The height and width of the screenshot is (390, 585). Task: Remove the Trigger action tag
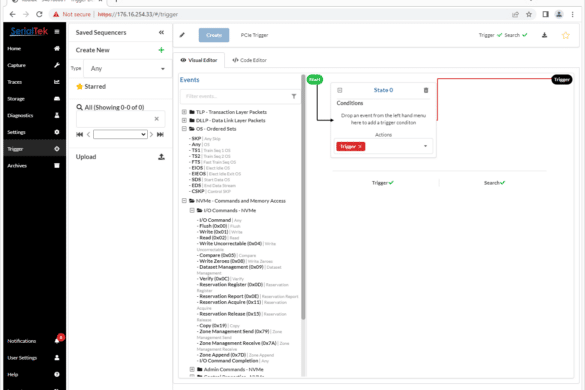pyautogui.click(x=360, y=147)
